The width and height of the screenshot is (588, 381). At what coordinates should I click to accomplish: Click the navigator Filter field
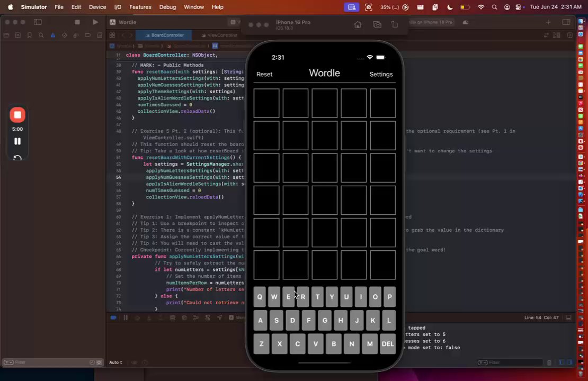52,362
